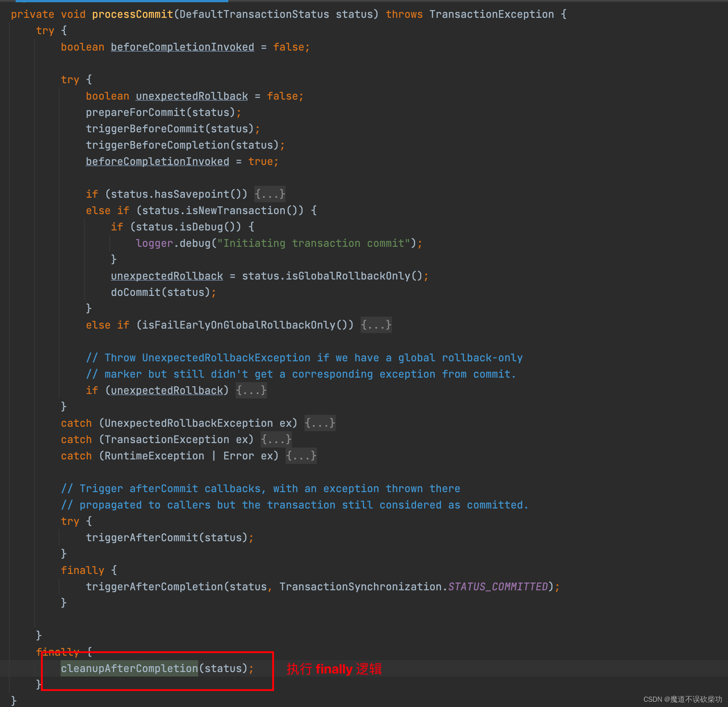Click logger field reference
The image size is (728, 707).
154,243
